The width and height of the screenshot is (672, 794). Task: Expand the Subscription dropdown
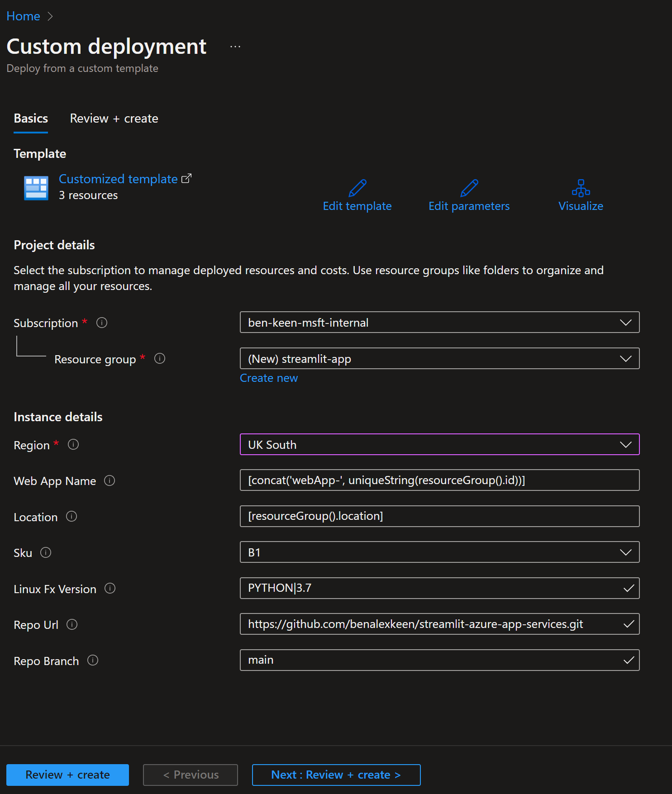[x=439, y=323]
